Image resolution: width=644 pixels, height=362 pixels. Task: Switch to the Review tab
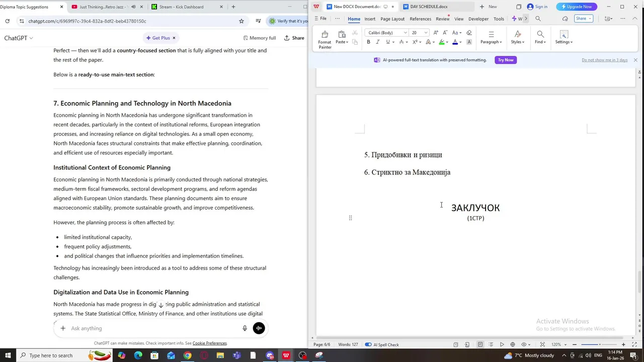[442, 19]
